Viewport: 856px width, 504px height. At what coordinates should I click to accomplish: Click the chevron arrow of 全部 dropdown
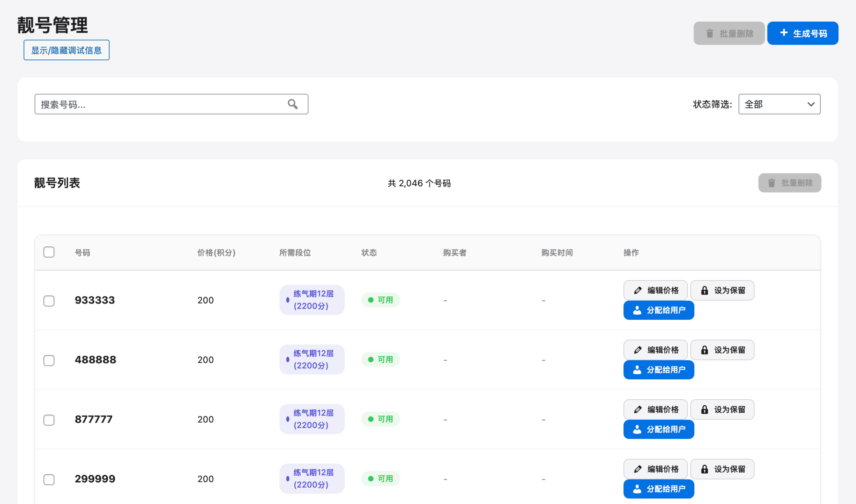point(811,104)
